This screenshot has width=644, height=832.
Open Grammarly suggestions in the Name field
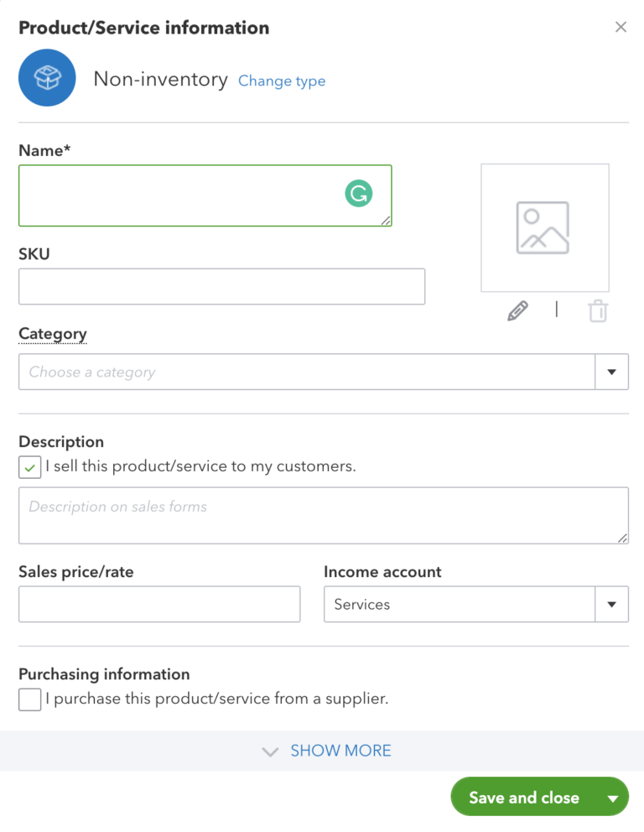(359, 193)
